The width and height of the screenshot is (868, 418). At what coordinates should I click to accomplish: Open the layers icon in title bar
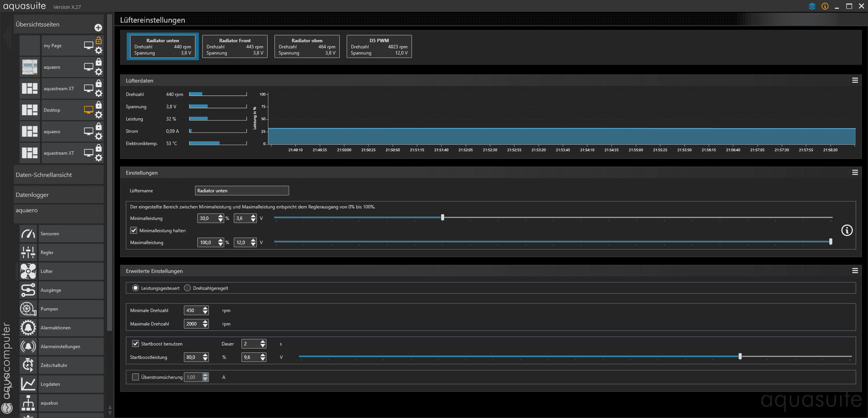(812, 6)
